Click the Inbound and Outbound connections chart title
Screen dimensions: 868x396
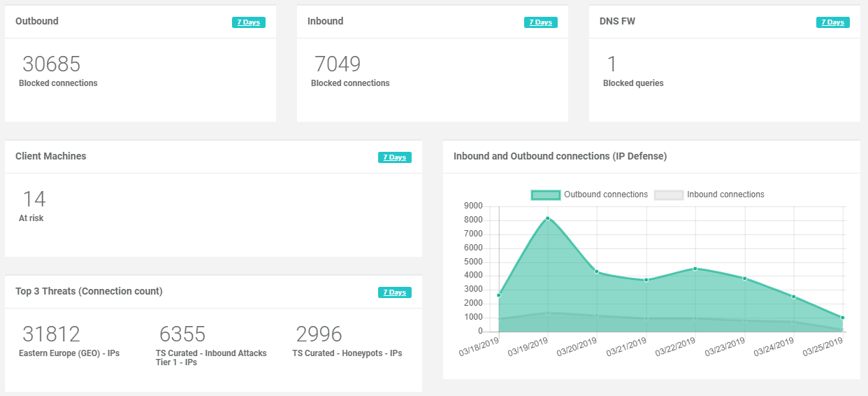click(560, 156)
